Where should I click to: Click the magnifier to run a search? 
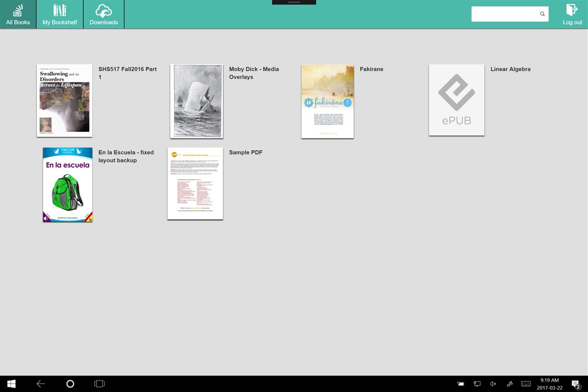tap(542, 14)
